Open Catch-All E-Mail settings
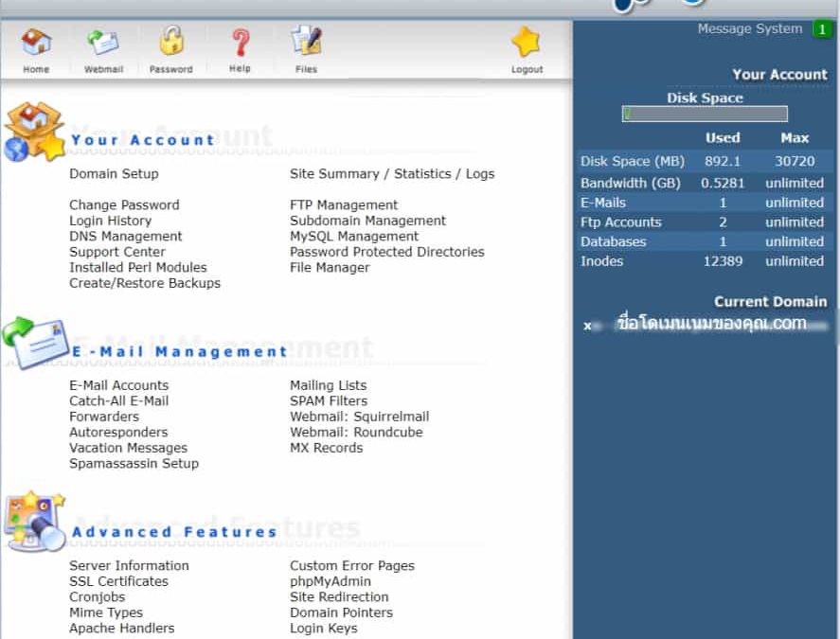 pos(119,400)
